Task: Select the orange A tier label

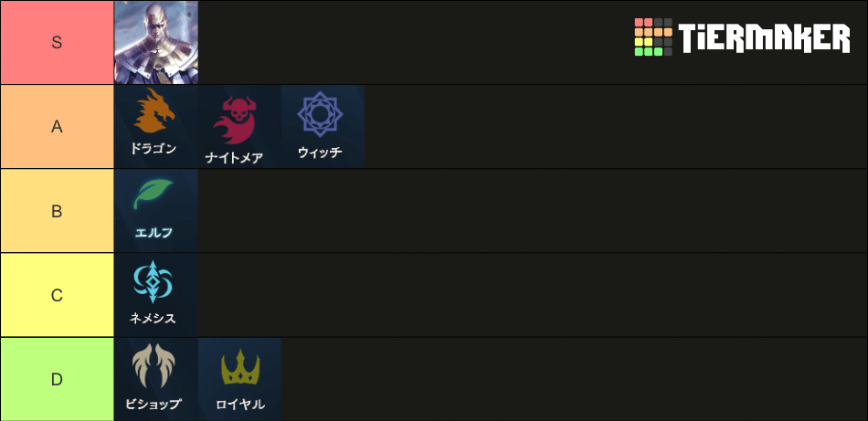Action: (57, 126)
